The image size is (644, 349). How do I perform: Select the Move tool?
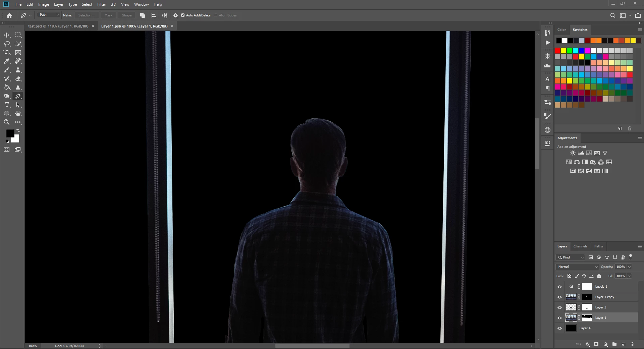[7, 35]
